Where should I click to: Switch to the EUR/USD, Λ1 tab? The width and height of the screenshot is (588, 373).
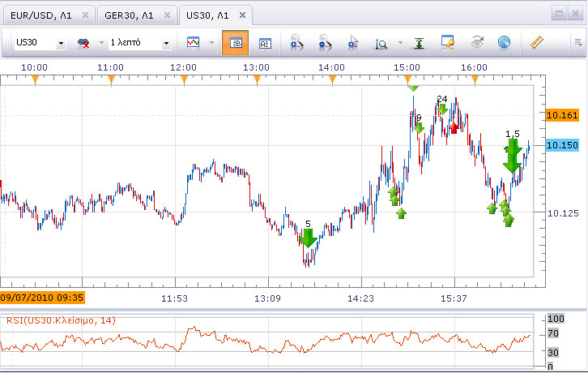[x=40, y=15]
